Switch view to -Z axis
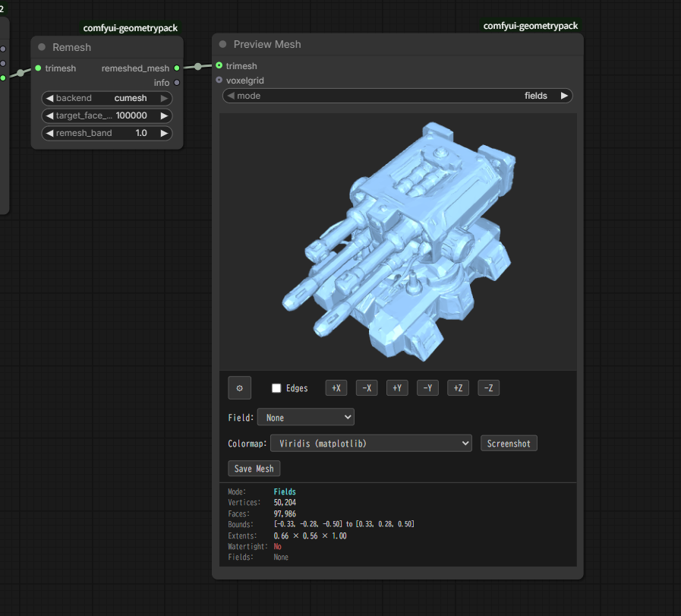681x616 pixels. (x=488, y=388)
